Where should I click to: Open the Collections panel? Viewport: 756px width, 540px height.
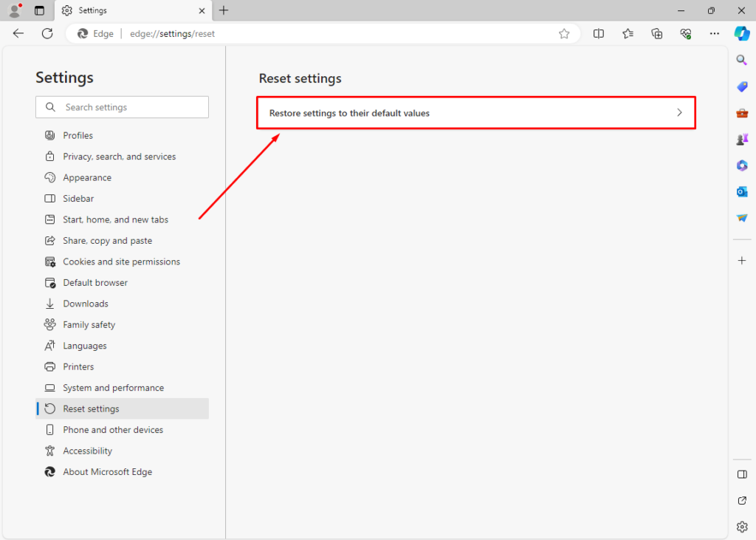pyautogui.click(x=656, y=33)
